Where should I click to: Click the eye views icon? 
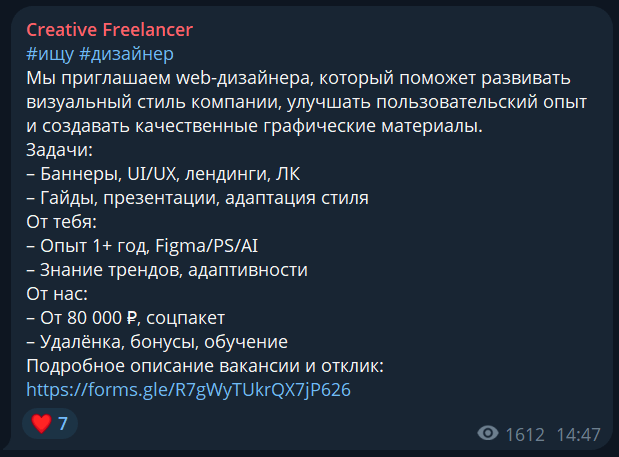coord(488,433)
